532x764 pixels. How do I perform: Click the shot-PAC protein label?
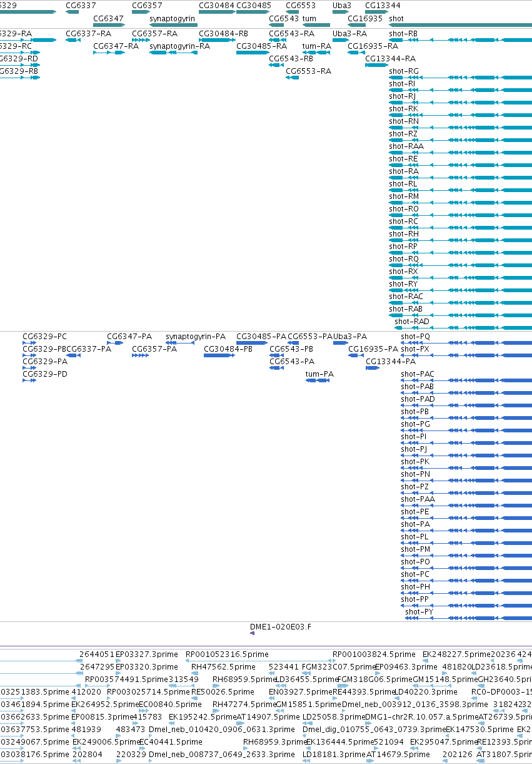tap(418, 374)
